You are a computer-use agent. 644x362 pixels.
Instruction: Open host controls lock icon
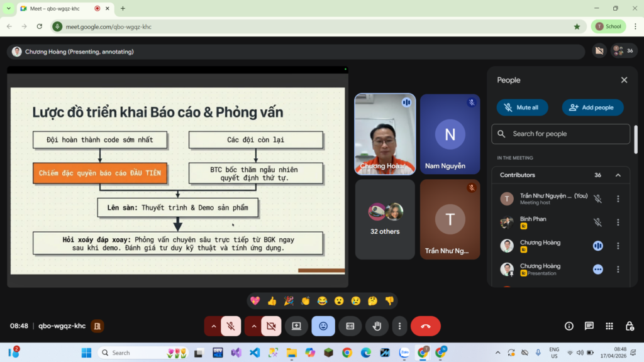(629, 326)
